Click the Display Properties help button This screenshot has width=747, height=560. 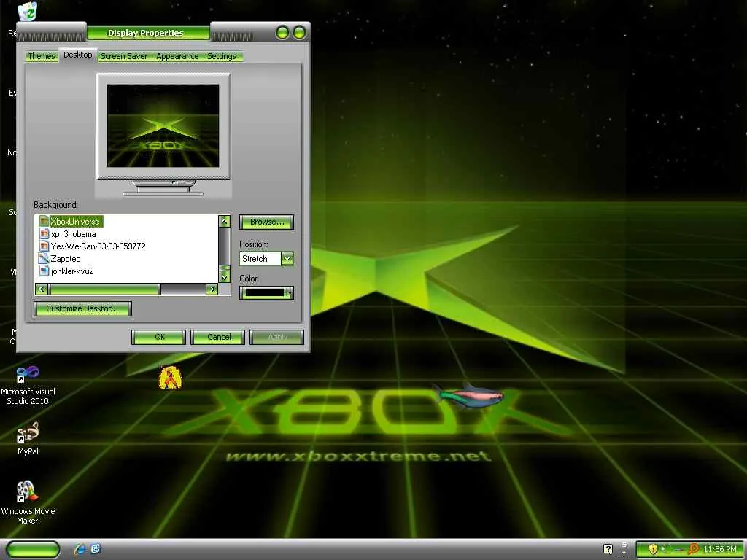(282, 33)
